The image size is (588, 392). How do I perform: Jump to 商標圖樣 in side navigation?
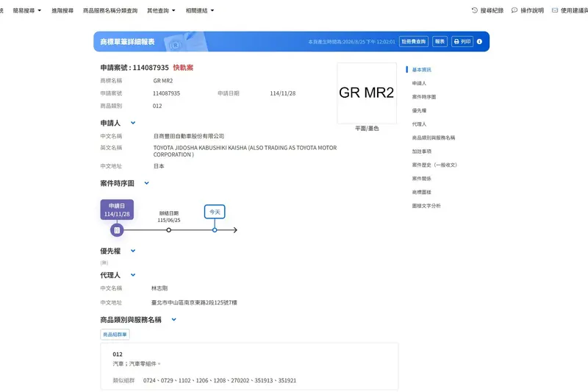pos(421,192)
